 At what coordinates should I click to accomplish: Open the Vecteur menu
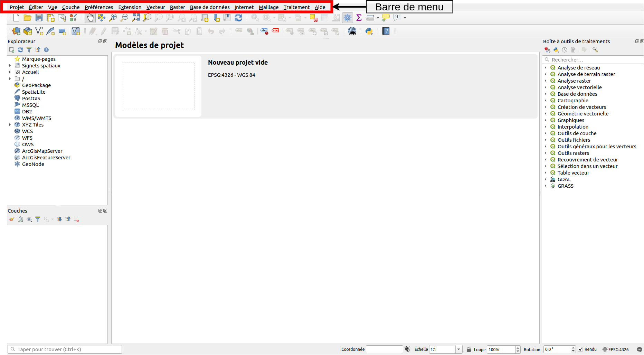tap(155, 7)
